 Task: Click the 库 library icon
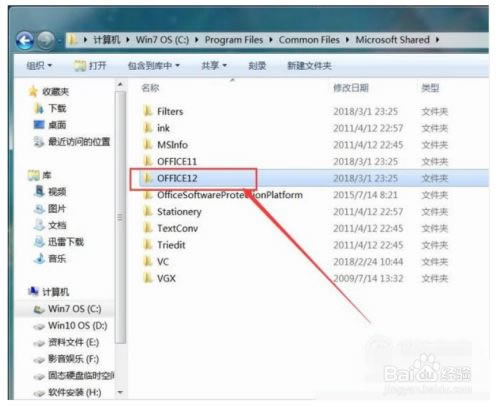click(34, 175)
